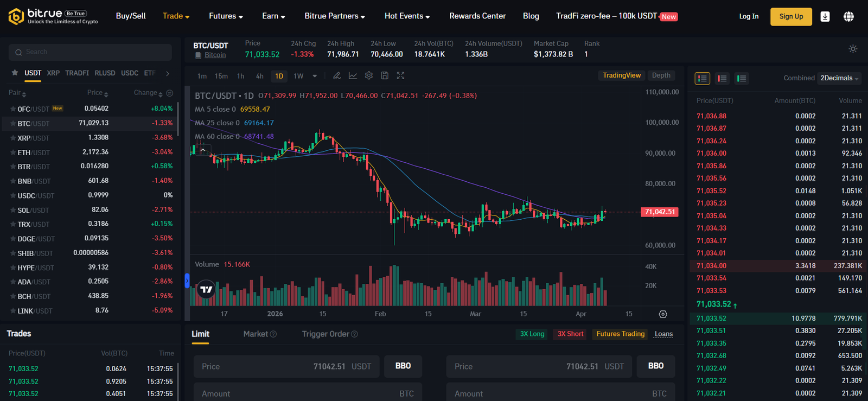Show buy orders only in order book

tap(742, 78)
